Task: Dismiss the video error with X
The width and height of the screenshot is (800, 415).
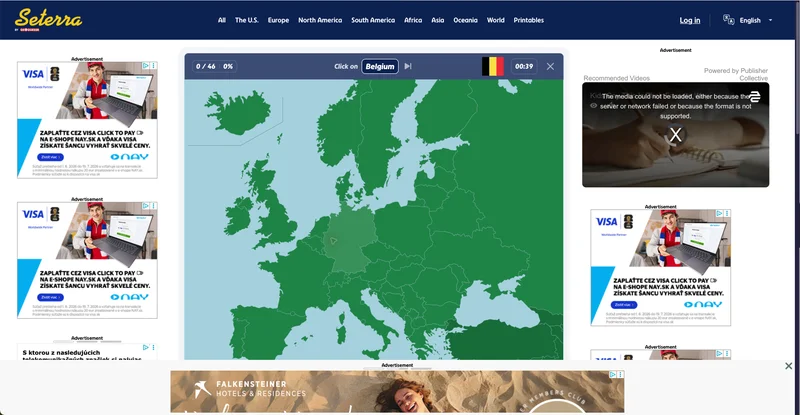Action: (676, 135)
